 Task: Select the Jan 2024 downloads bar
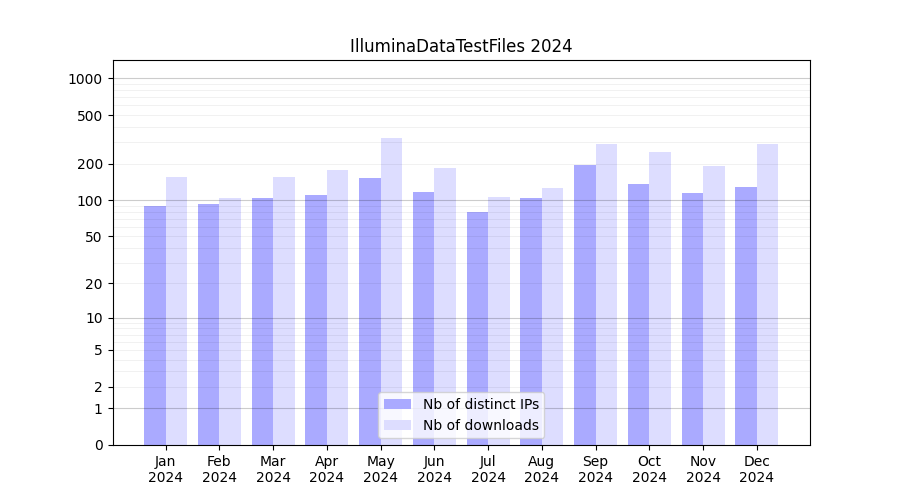point(176,310)
